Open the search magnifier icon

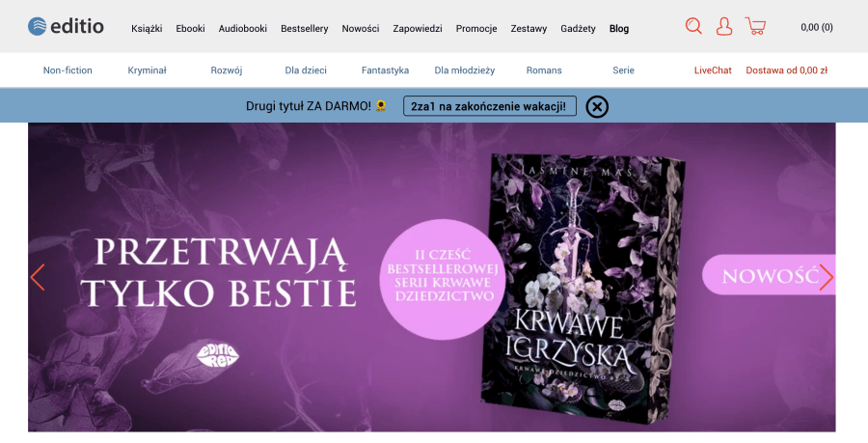pyautogui.click(x=693, y=26)
